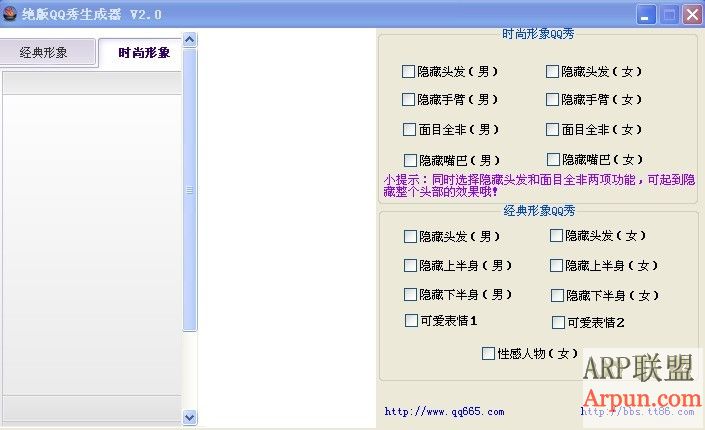
Task: Select the 可爱表情1 checkbox
Action: [411, 321]
